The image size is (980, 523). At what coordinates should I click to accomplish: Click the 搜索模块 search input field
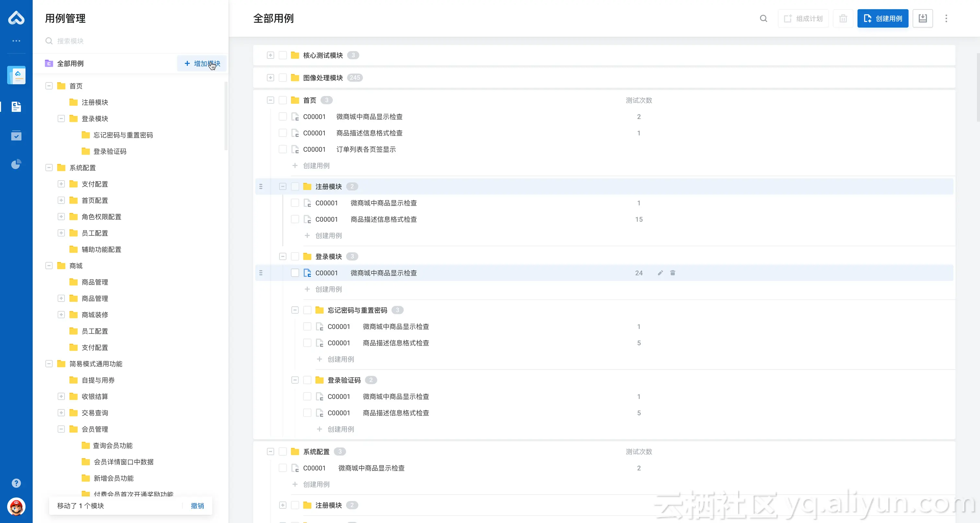[114, 41]
